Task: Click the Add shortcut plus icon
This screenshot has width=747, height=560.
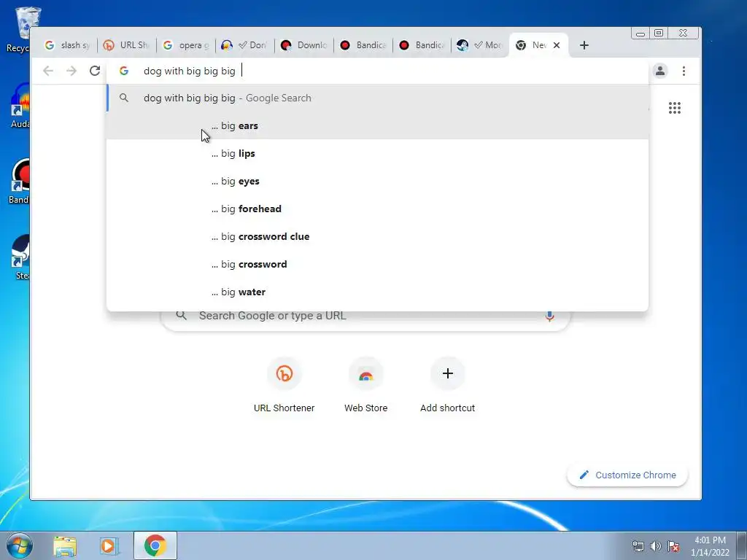Action: pyautogui.click(x=447, y=374)
